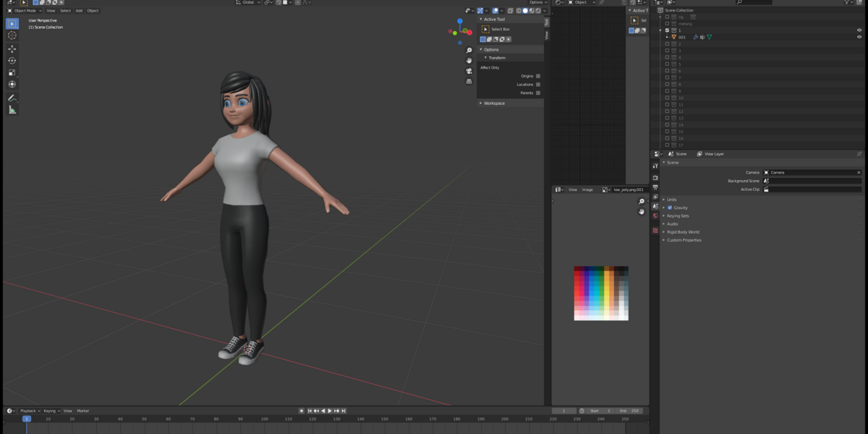Check collection 2 in the outliner

(x=667, y=44)
